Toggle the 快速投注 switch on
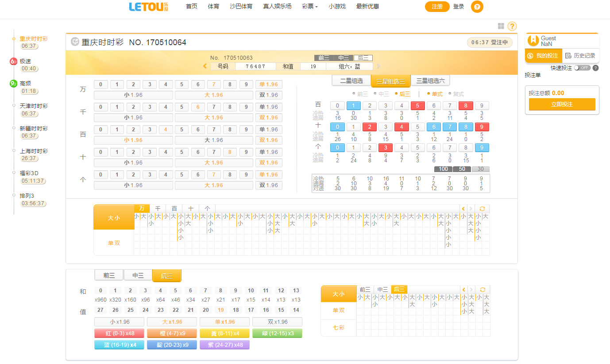This screenshot has height=364, width=610. click(582, 68)
